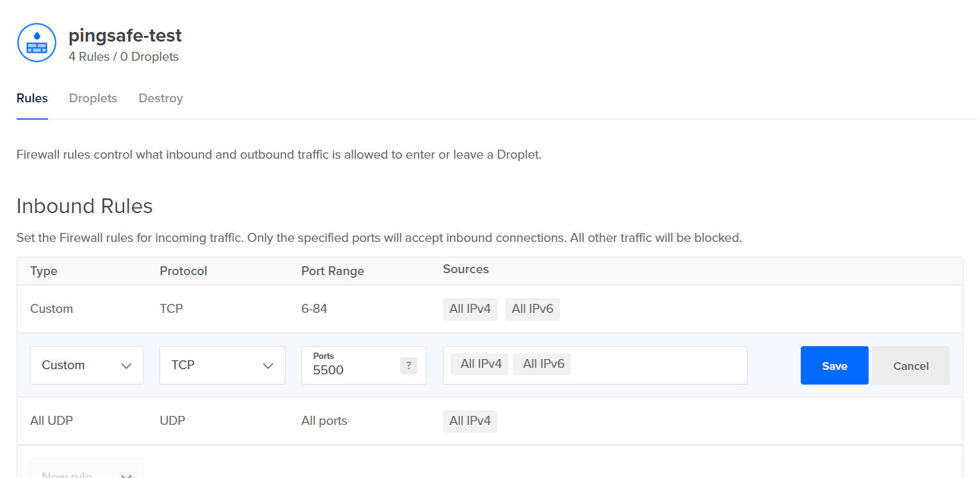Click the pingsafe-test firewall title

pyautogui.click(x=125, y=35)
